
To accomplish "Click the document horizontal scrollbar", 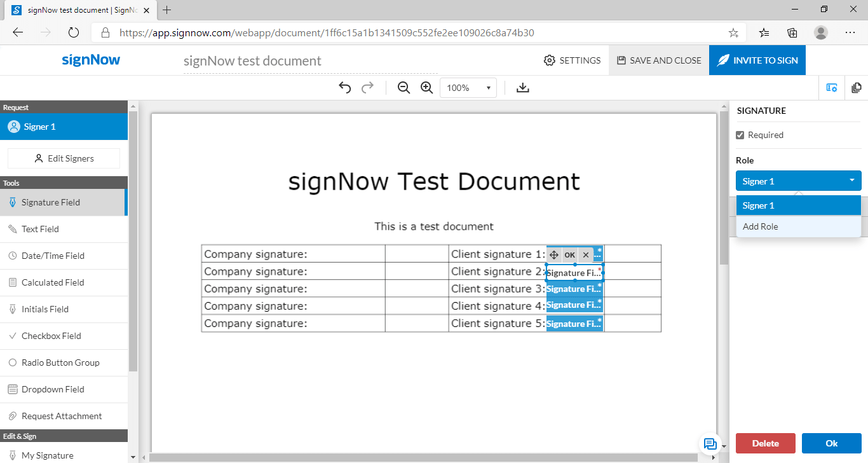I will (423, 457).
